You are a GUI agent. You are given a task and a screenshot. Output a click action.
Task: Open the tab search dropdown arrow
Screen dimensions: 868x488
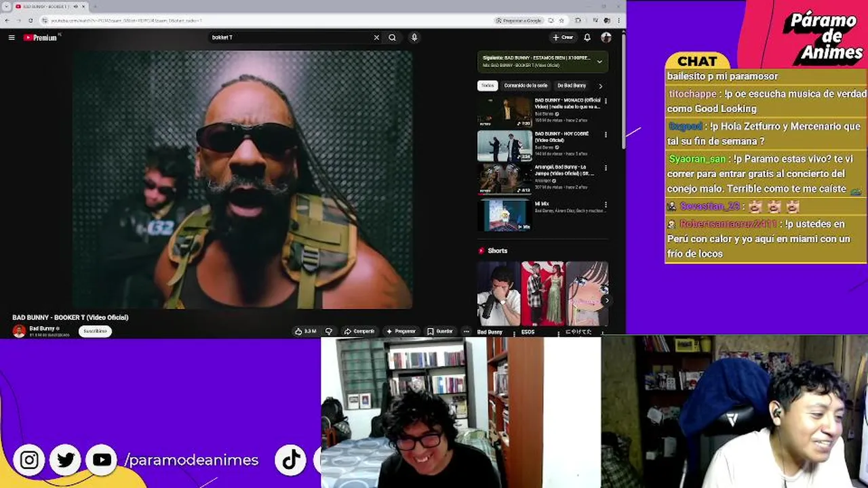coord(7,6)
